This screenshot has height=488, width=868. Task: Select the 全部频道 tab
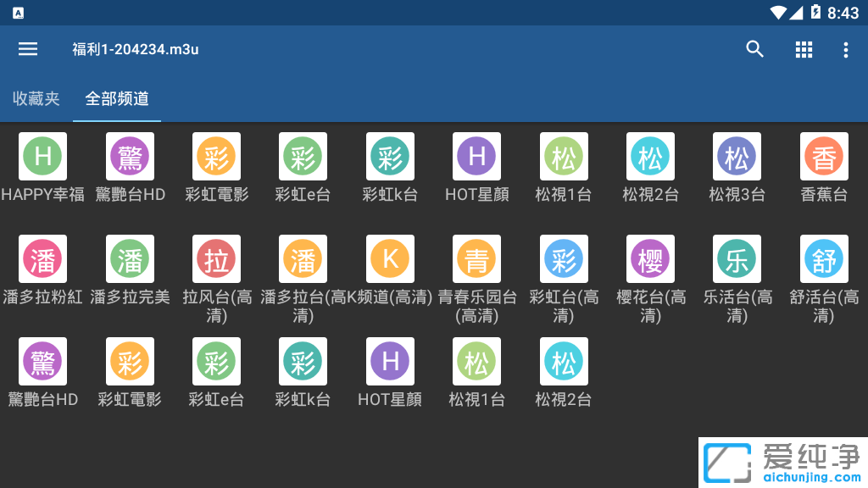[117, 98]
